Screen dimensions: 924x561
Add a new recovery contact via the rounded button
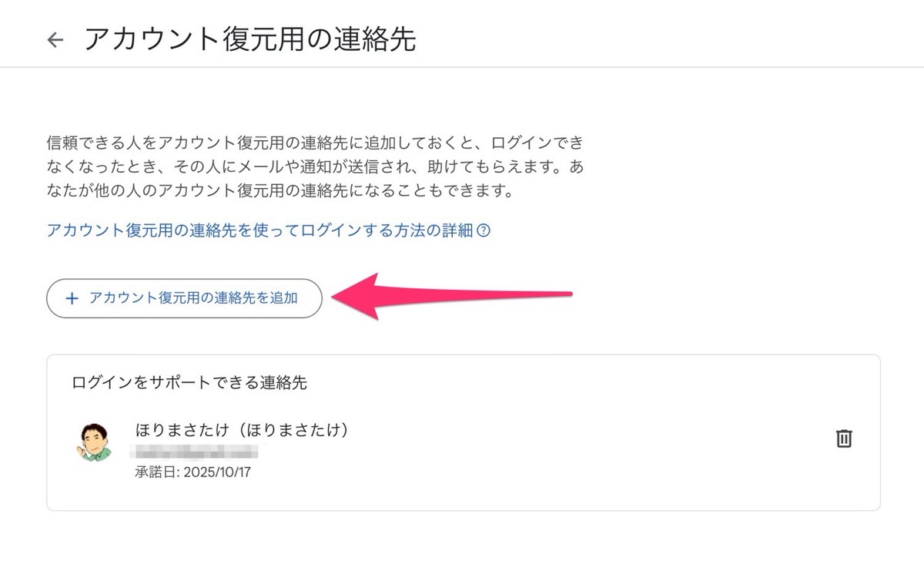point(185,297)
